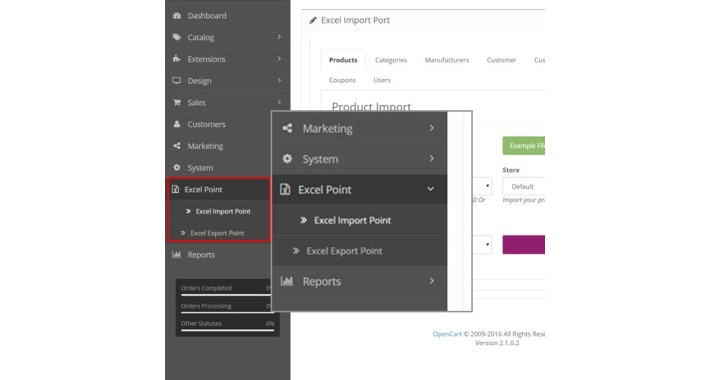This screenshot has width=710, height=380.
Task: Click the large Marketing share icon in magnified inset
Action: tap(287, 128)
